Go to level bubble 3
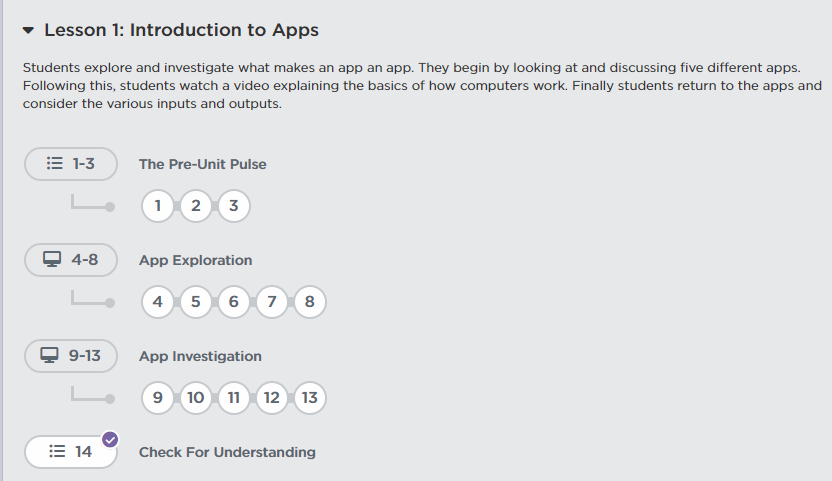 click(233, 206)
